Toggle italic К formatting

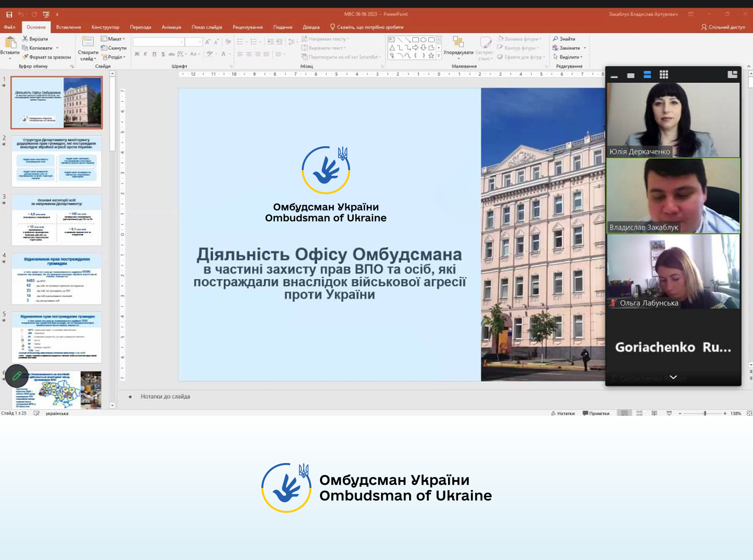145,54
